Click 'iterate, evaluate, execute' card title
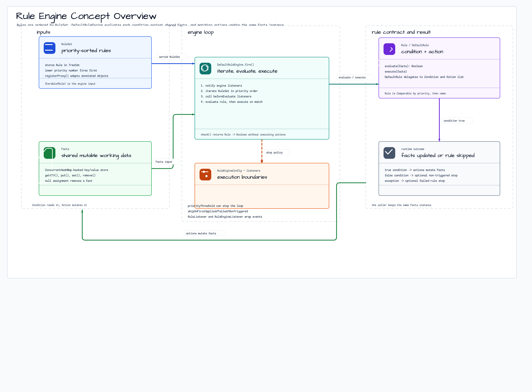The height and width of the screenshot is (392, 532). 247,71
